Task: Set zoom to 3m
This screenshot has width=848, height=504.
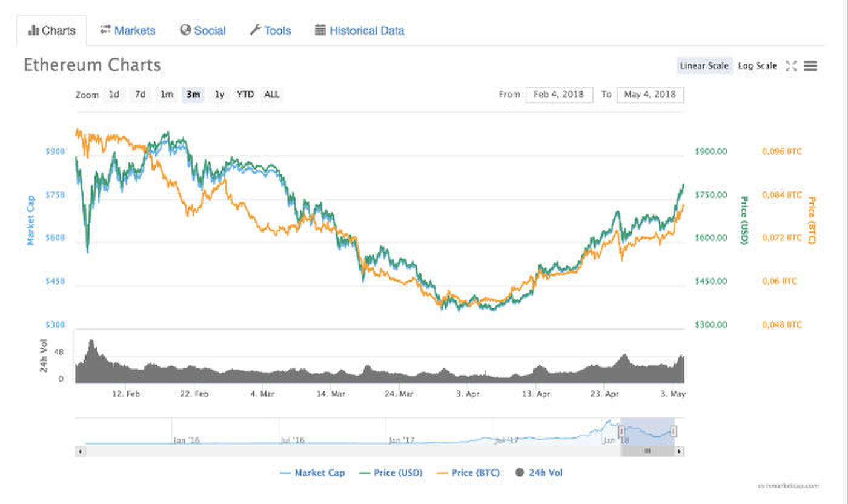Action: point(193,94)
